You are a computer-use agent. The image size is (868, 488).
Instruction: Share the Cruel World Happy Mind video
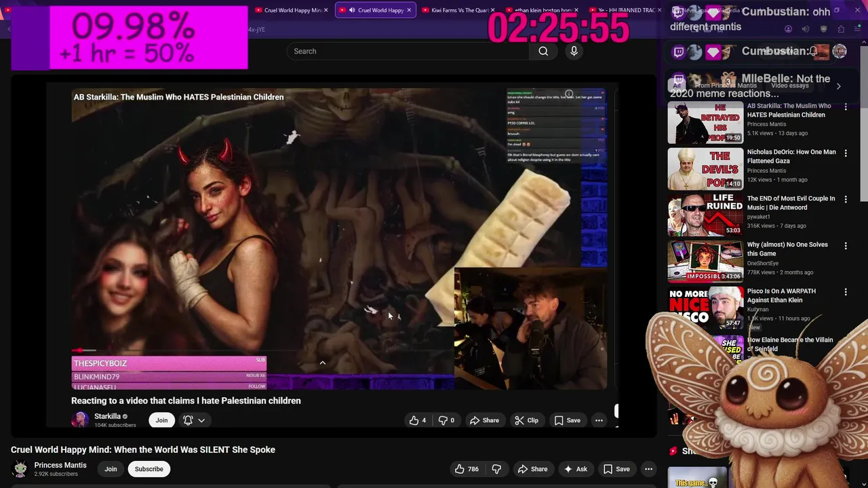coord(532,469)
